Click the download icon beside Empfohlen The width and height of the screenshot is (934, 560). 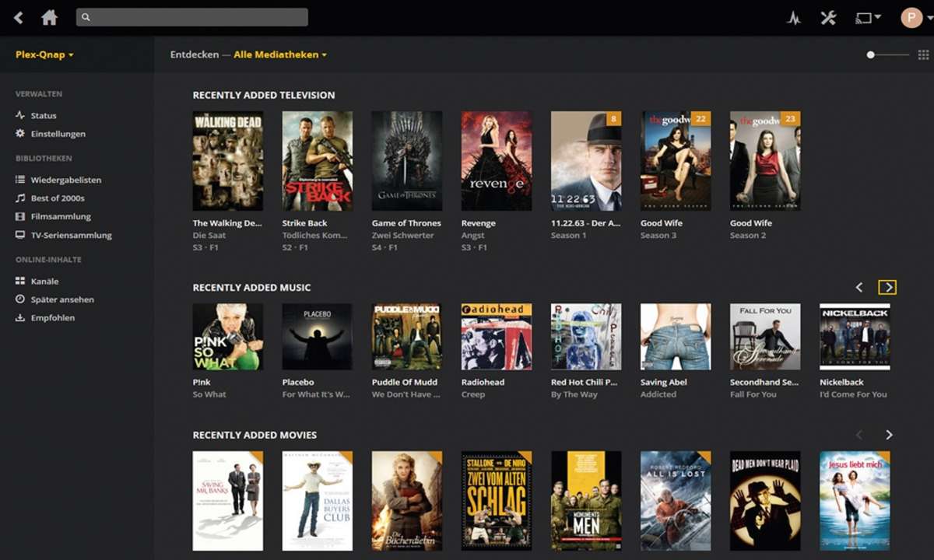click(x=20, y=318)
